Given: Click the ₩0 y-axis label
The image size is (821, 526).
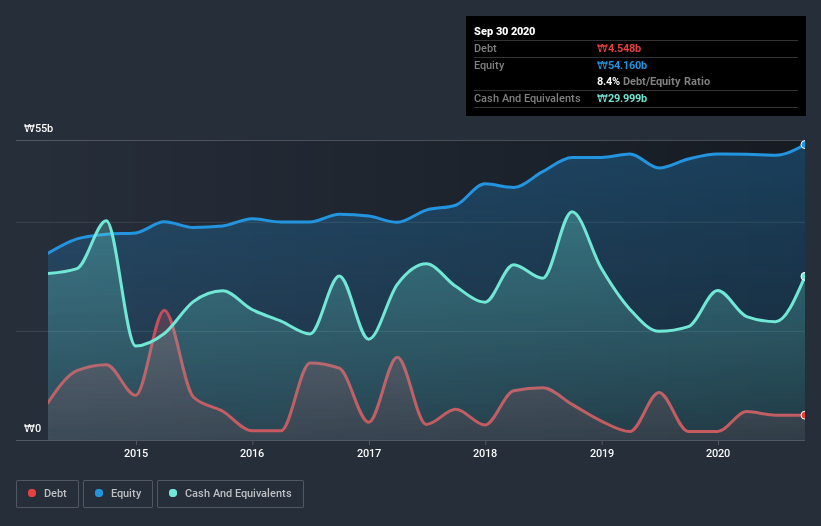Looking at the screenshot, I should (x=32, y=428).
